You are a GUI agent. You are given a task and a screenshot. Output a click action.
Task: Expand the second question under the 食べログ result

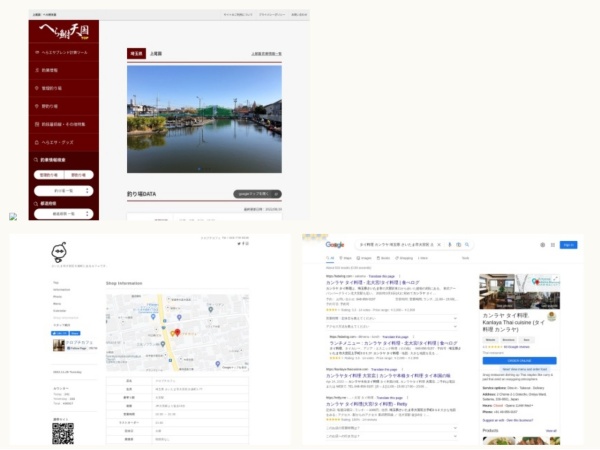[391, 327]
